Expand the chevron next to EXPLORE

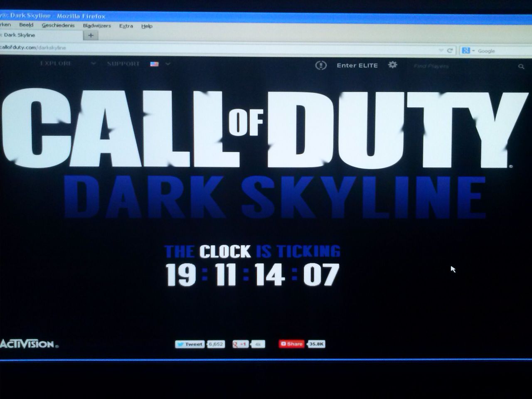coord(94,64)
